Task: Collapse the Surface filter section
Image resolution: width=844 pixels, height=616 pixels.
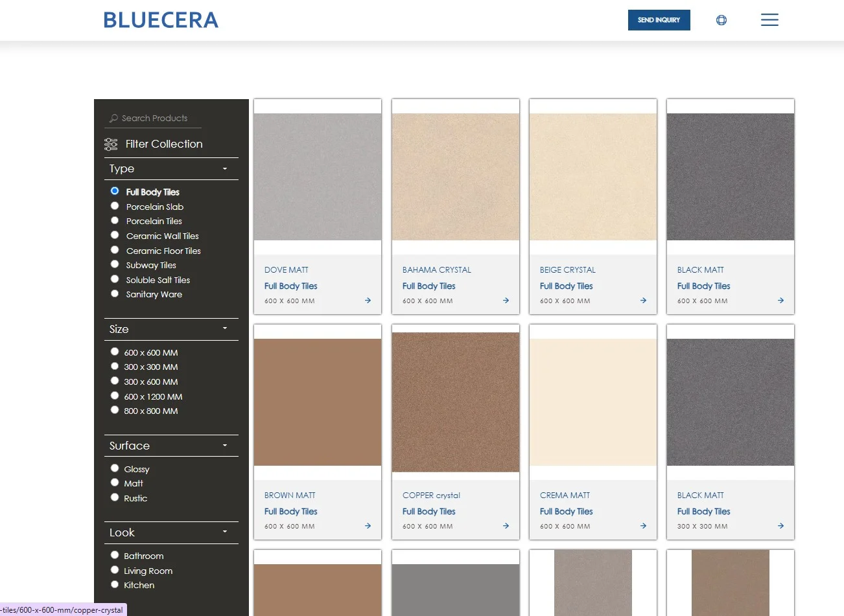Action: 225,446
